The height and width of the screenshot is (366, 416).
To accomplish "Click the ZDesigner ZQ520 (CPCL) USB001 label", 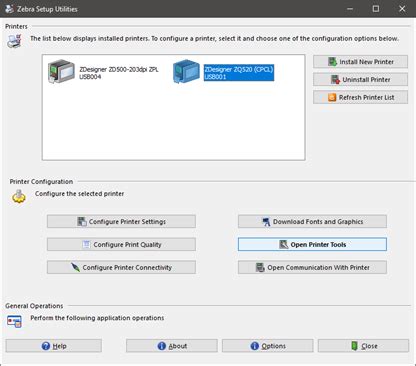I will (x=239, y=73).
